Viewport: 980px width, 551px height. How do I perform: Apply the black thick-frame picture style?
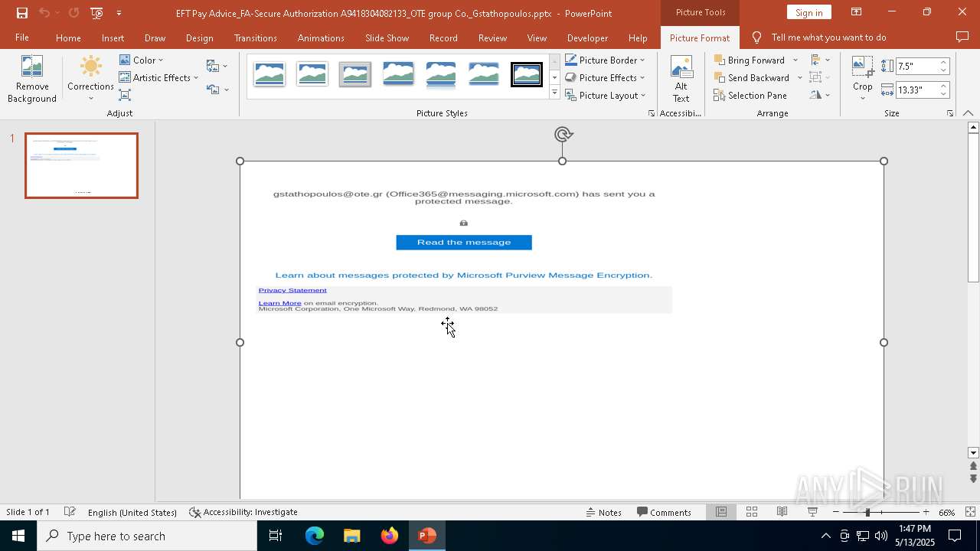tap(527, 74)
